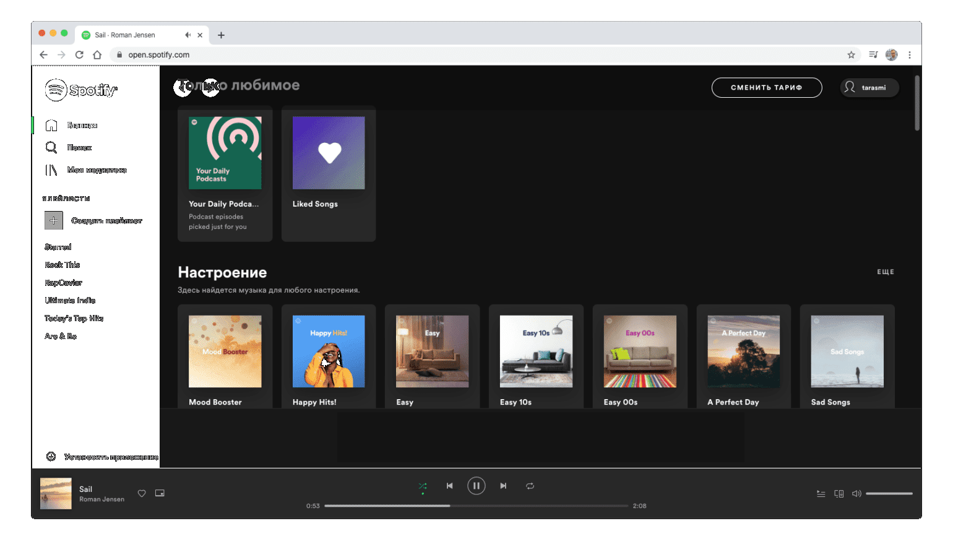The width and height of the screenshot is (953, 560).
Task: Open Today's Top Hits playlist
Action: [74, 319]
